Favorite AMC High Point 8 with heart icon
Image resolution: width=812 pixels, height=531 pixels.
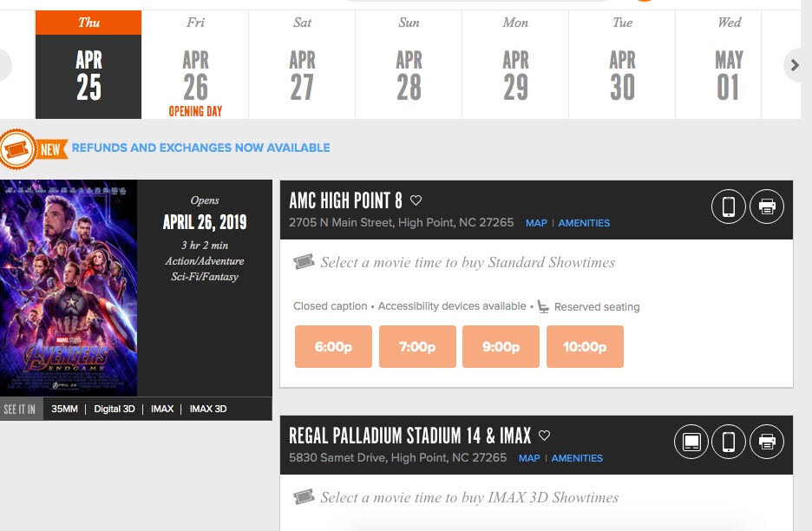pyautogui.click(x=416, y=200)
